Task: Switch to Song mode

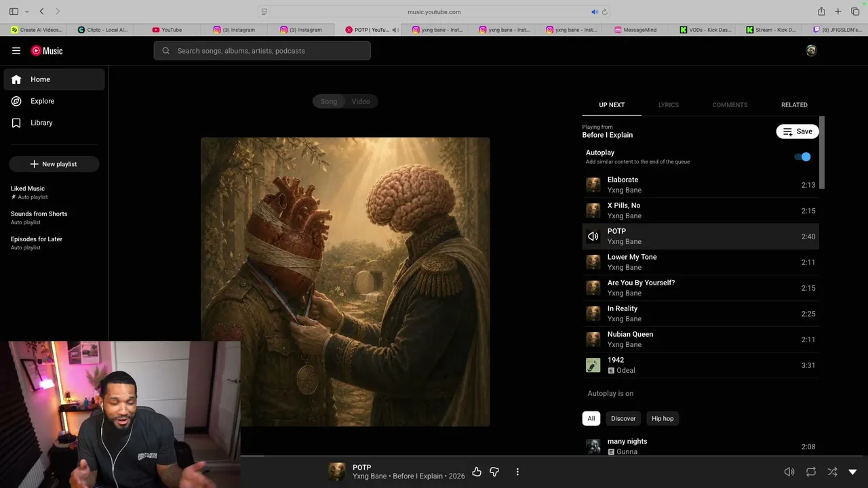Action: [x=329, y=102]
